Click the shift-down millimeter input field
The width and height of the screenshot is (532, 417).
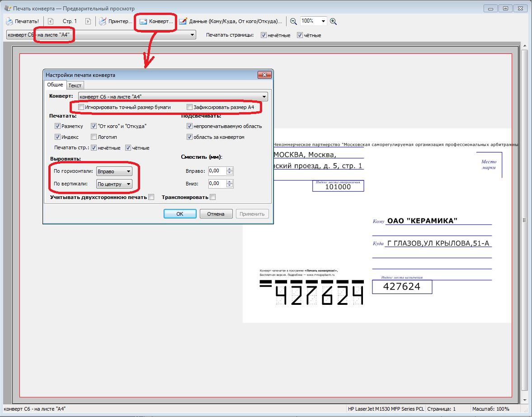click(217, 184)
